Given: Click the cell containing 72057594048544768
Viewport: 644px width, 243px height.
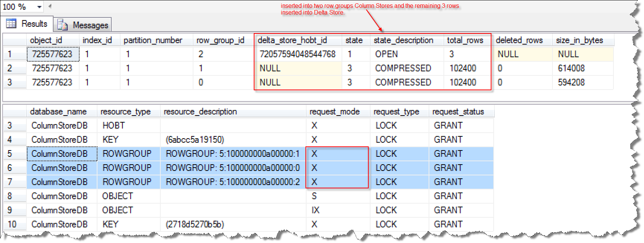Looking at the screenshot, I should pos(298,54).
